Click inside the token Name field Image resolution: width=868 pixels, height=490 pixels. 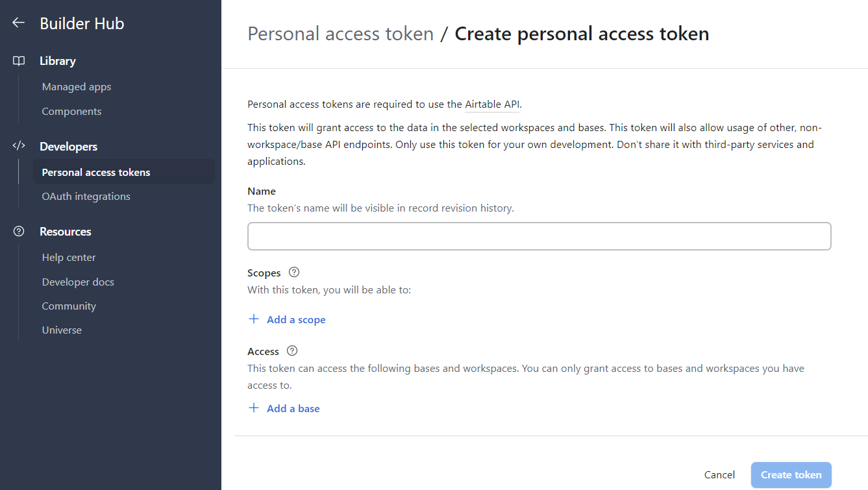(x=539, y=236)
